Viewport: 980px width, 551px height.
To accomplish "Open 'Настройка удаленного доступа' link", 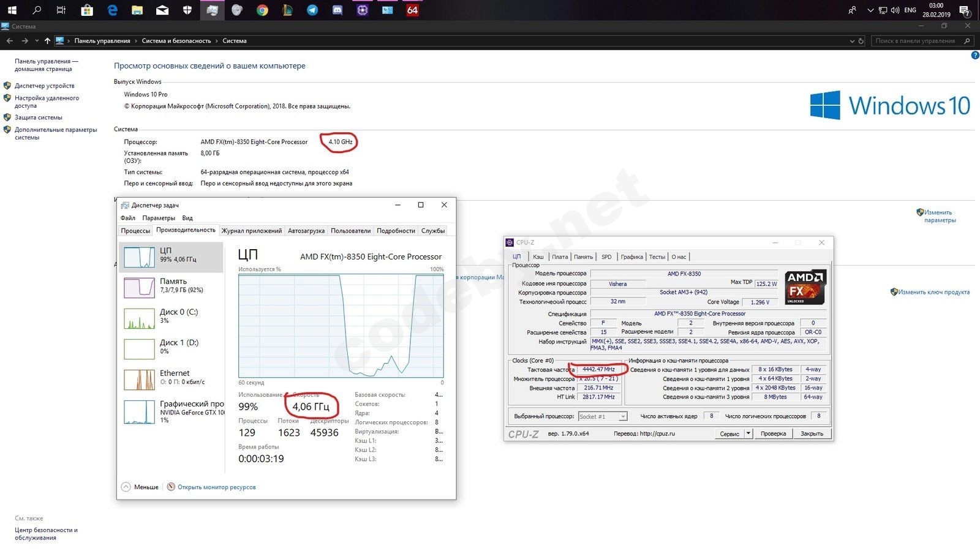I will 47,102.
